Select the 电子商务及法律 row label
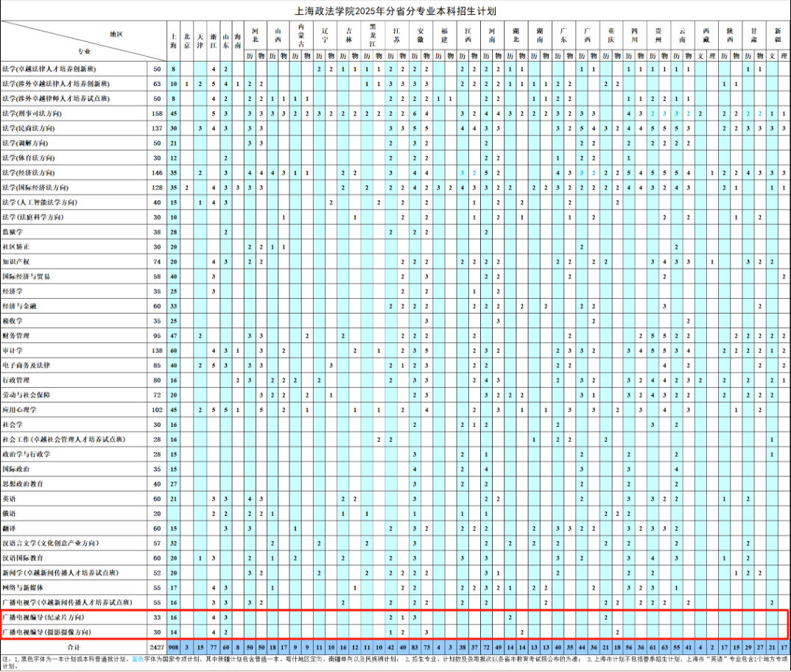The width and height of the screenshot is (791, 672). pyautogui.click(x=27, y=365)
